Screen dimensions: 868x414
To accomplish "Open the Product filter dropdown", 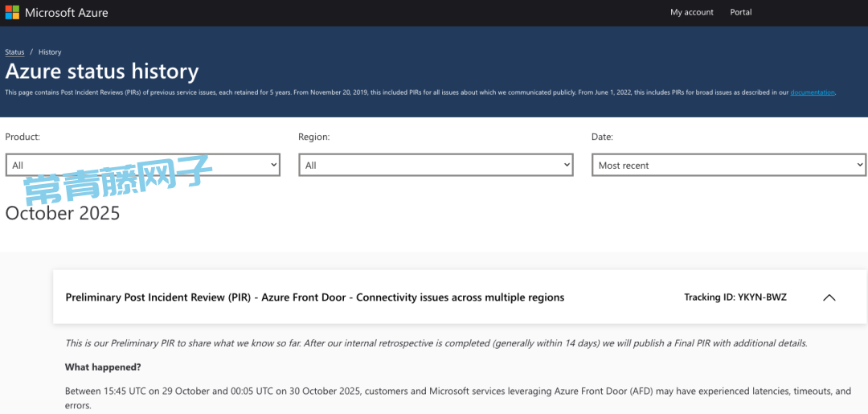I will pos(143,165).
